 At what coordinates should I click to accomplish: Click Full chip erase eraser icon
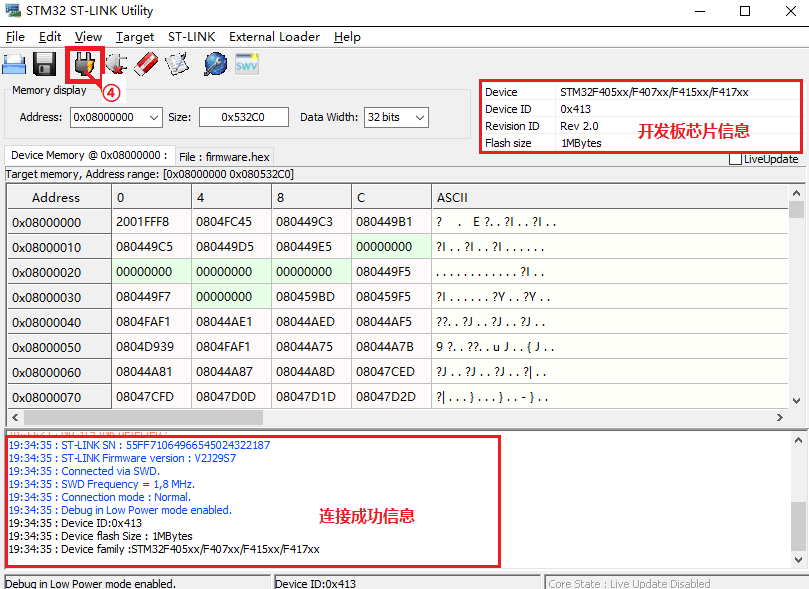(146, 64)
